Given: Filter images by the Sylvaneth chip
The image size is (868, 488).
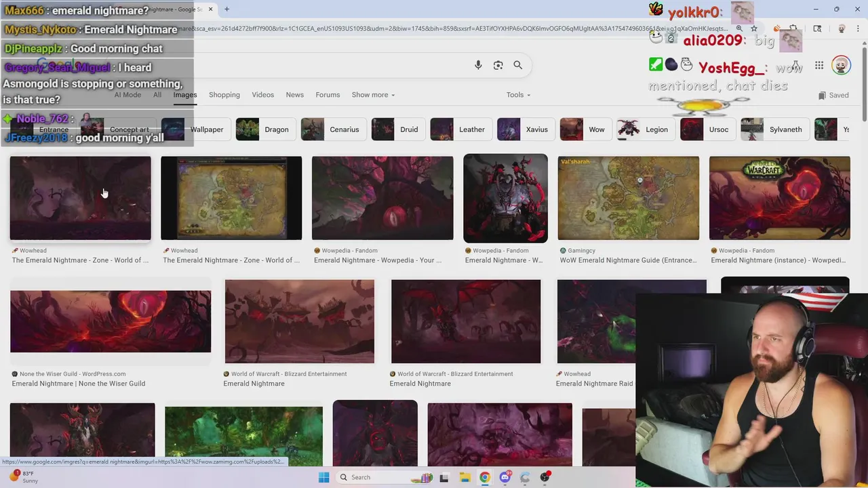Looking at the screenshot, I should 774,129.
